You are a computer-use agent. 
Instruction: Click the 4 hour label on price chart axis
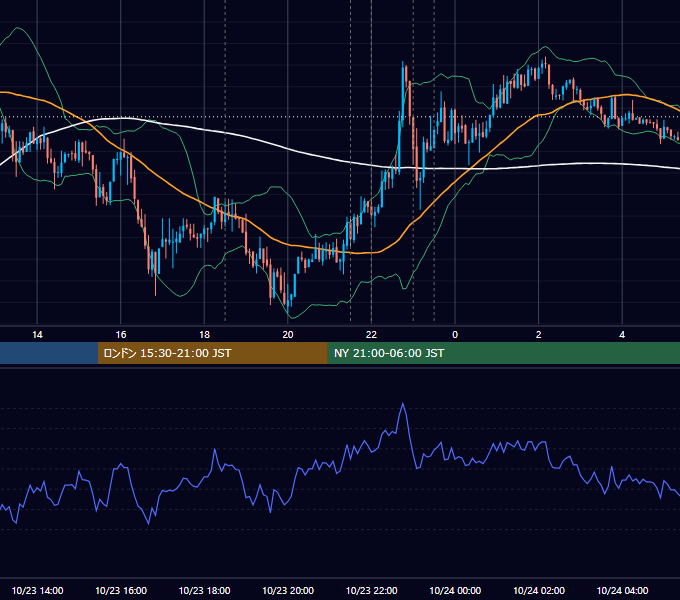[x=622, y=335]
